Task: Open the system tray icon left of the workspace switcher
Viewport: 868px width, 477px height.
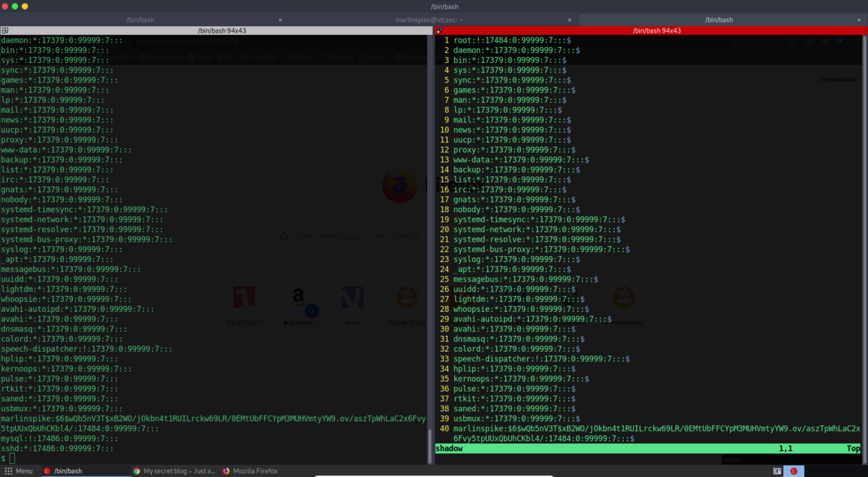Action: pyautogui.click(x=777, y=470)
